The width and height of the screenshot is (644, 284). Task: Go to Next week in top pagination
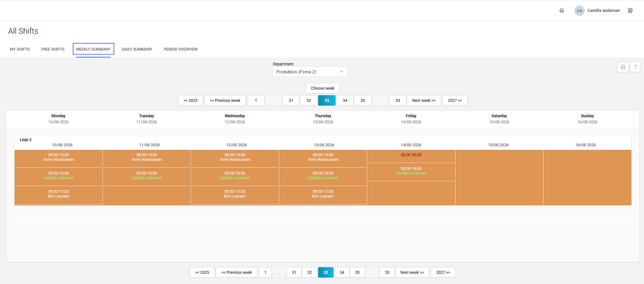(x=424, y=100)
